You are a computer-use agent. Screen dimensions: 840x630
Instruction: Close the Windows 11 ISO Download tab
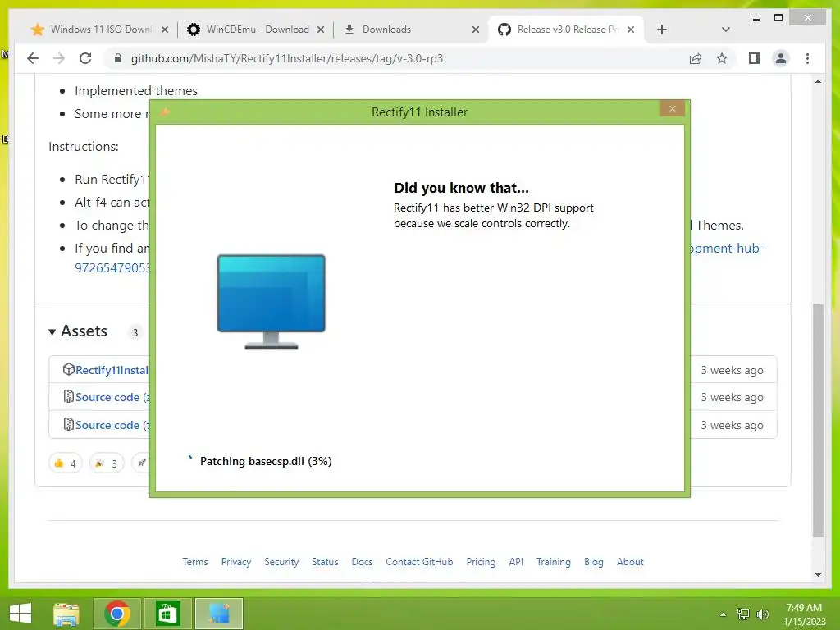(x=165, y=30)
